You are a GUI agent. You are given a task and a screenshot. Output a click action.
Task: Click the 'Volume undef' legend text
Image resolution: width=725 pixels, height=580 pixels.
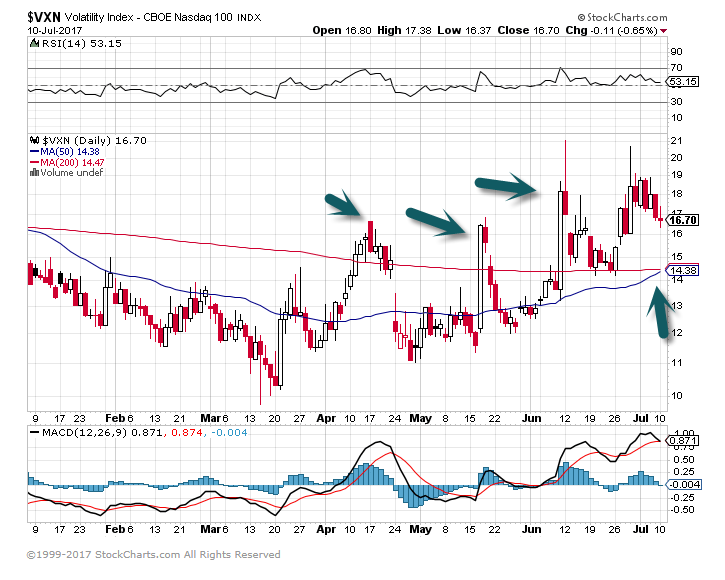coord(72,173)
